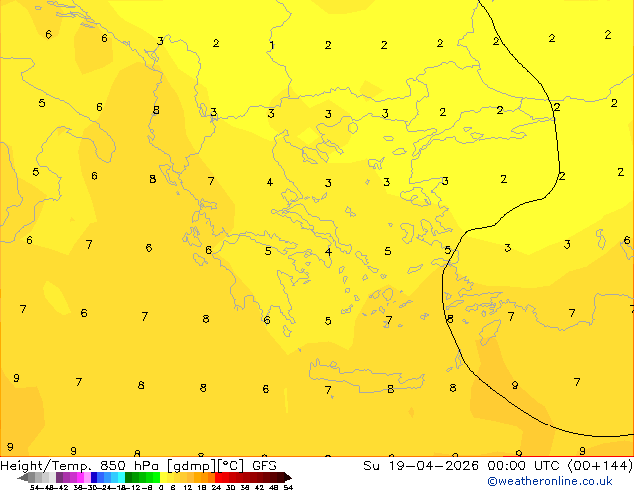Image resolution: width=634 pixels, height=490 pixels.
Task: Click the cyan swatch in the temperature legend
Action: click(121, 477)
